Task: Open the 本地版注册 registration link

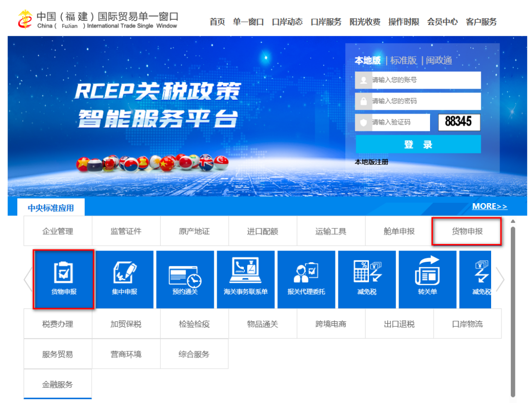Action: (x=371, y=162)
